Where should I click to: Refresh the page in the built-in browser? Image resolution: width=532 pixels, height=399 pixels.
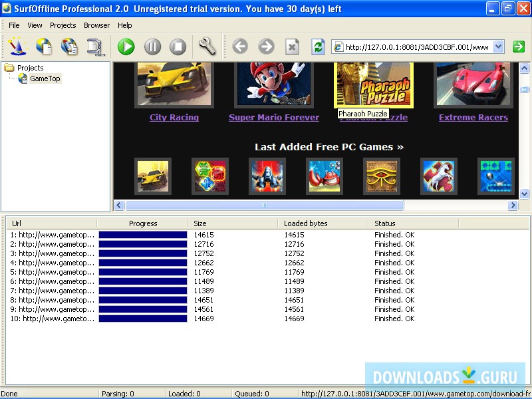(317, 47)
